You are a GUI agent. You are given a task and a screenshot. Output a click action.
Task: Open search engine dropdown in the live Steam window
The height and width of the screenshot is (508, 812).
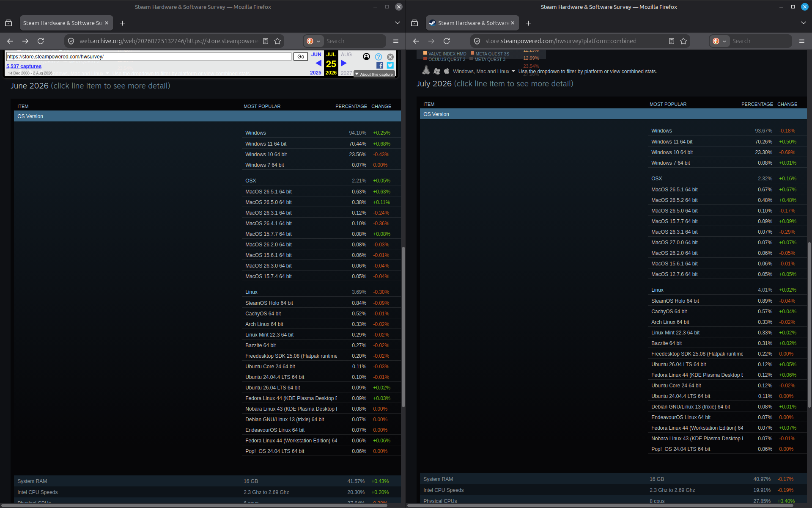(x=720, y=41)
